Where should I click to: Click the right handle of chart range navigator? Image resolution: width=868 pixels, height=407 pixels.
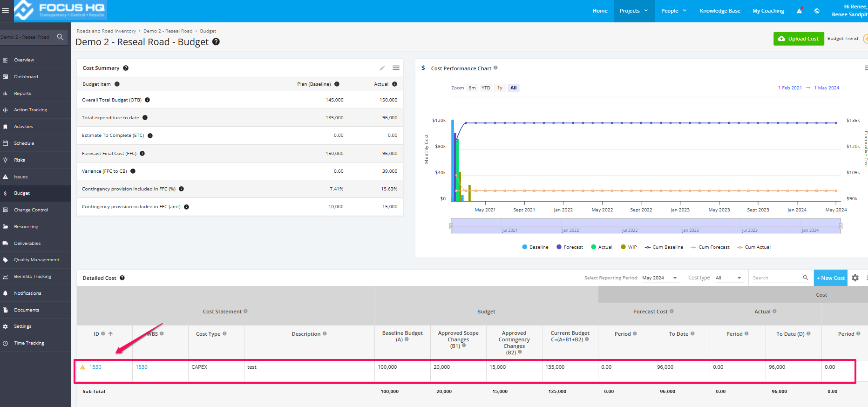[841, 226]
